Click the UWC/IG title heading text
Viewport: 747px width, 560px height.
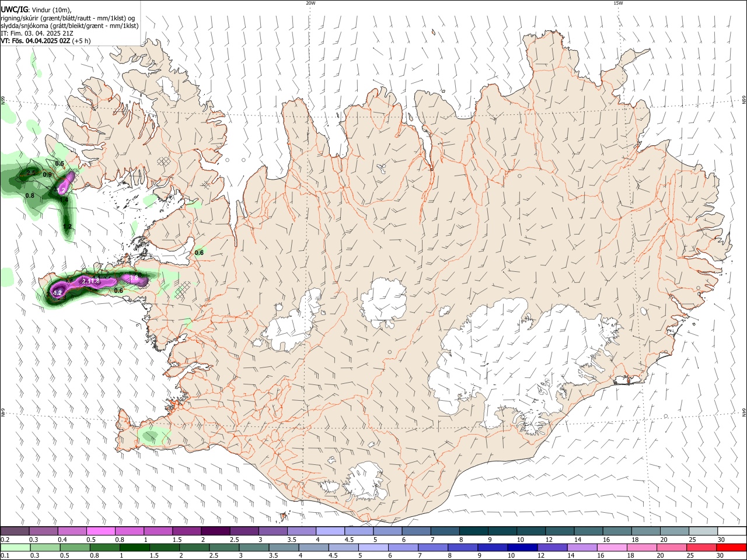14,9
